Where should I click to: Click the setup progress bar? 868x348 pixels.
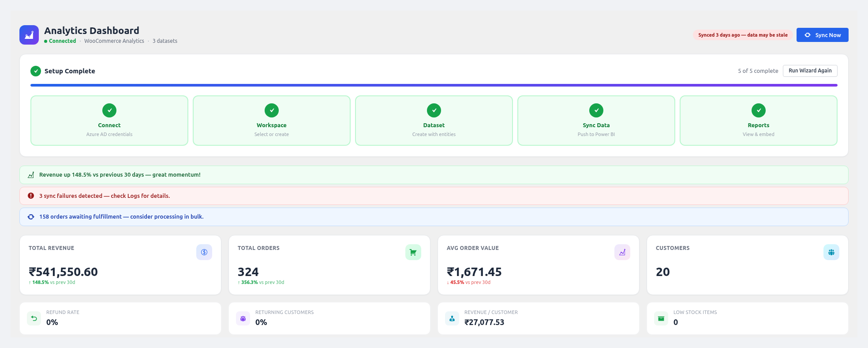(434, 85)
